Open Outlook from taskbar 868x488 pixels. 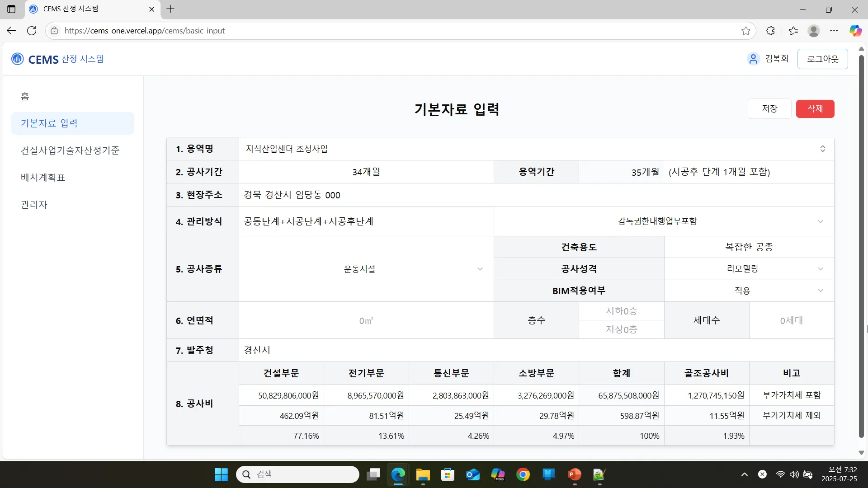[473, 474]
